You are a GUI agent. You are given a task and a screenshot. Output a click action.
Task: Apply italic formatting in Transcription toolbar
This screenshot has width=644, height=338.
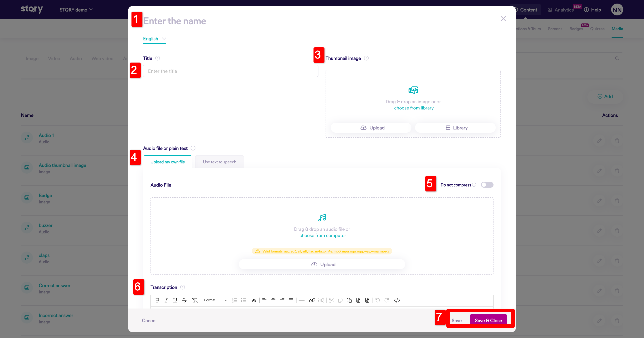(166, 300)
